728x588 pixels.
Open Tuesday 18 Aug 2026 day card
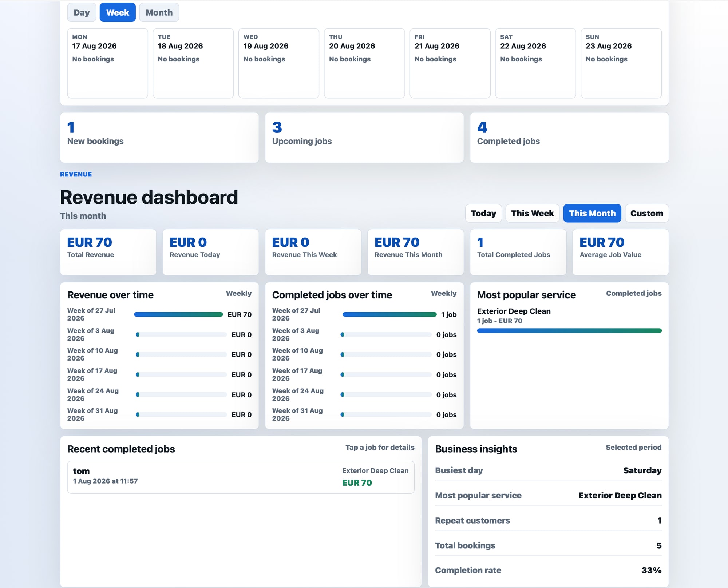tap(193, 63)
